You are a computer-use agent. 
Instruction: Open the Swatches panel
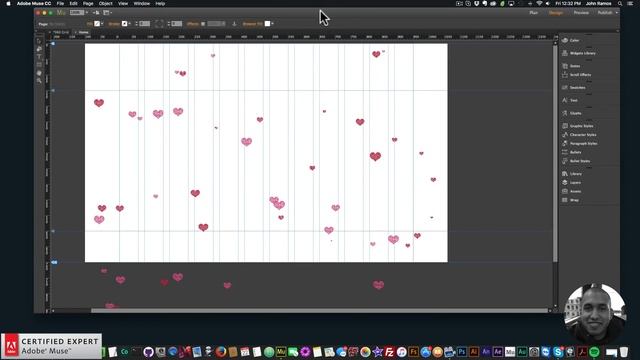tap(573, 87)
